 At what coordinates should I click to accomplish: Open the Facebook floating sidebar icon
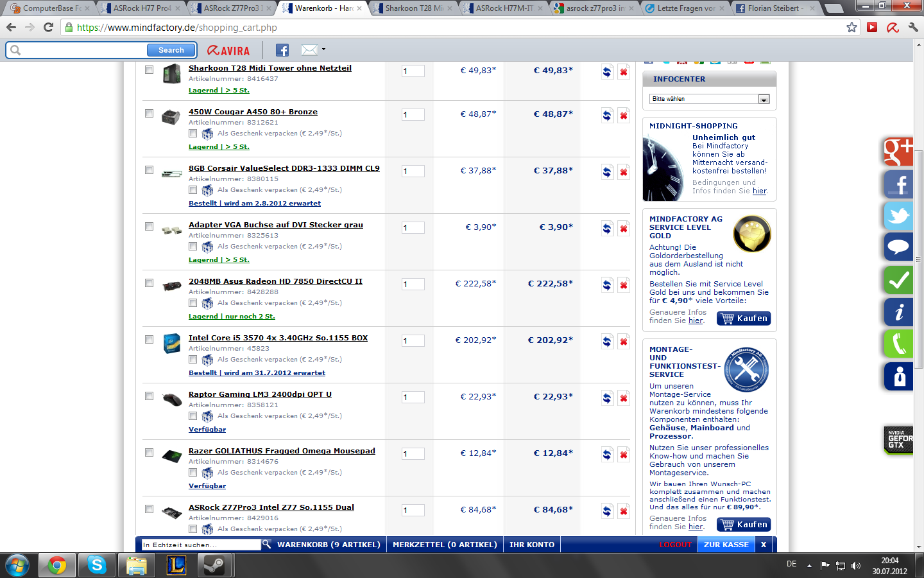898,184
